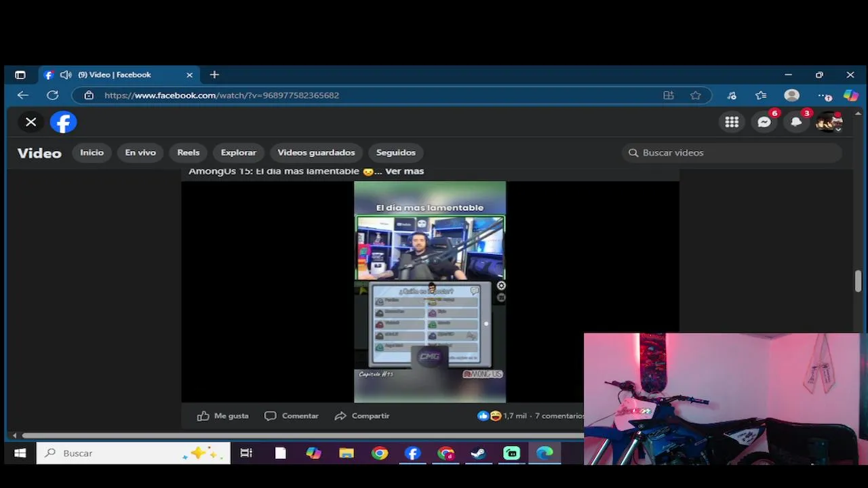868x488 pixels.
Task: Open second Chrome profile on taskbar
Action: [446, 453]
